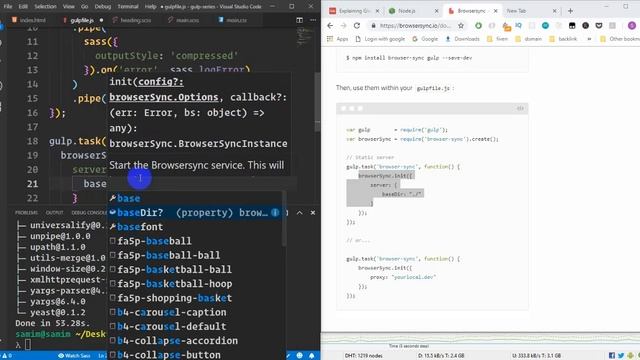Click the feedback smiley in status bar
The width and height of the screenshot is (640, 360).
[300, 356]
